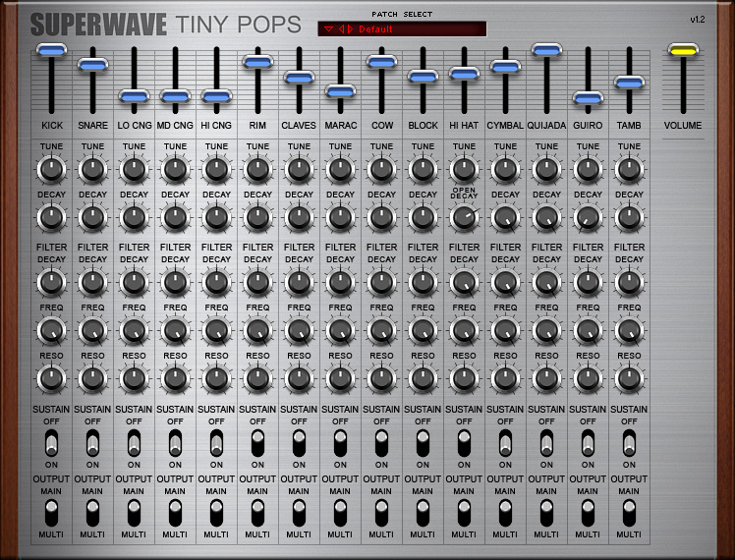Switch the CLAVES Output to Multi
The image size is (735, 560).
[x=299, y=513]
